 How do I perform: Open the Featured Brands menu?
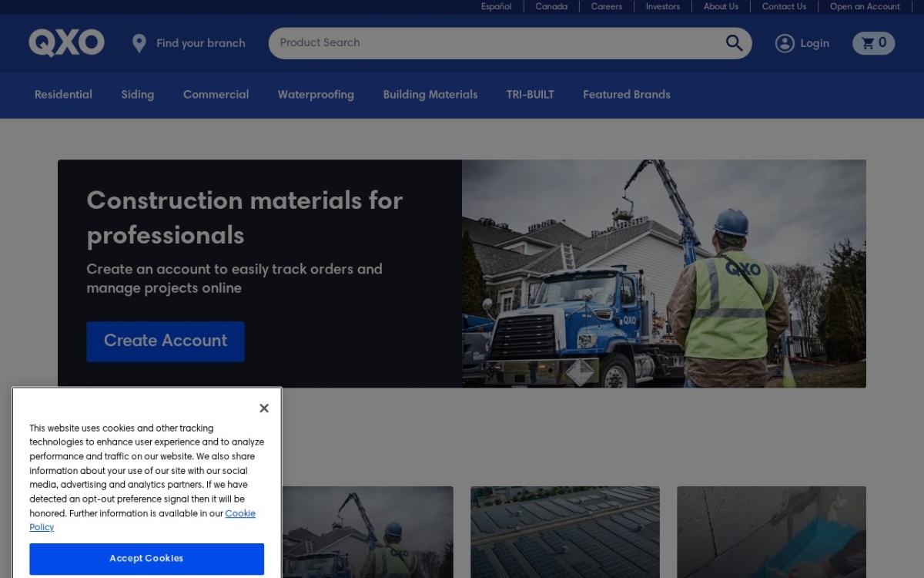[627, 95]
